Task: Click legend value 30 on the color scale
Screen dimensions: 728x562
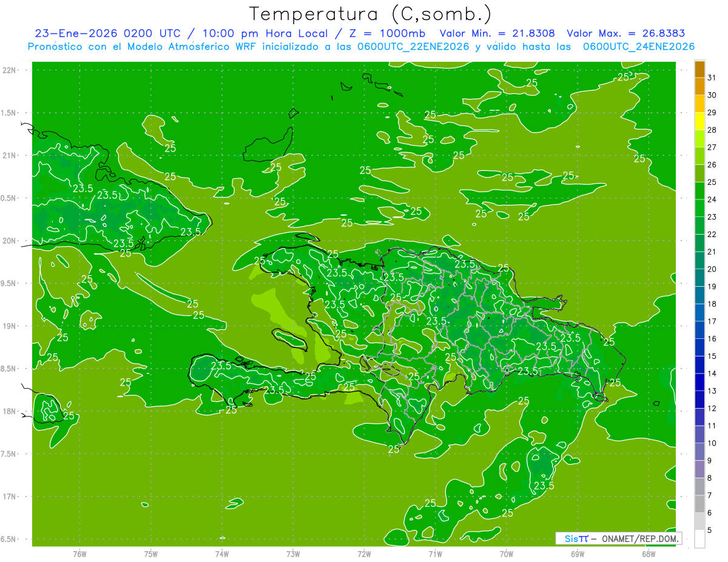Action: coord(712,95)
